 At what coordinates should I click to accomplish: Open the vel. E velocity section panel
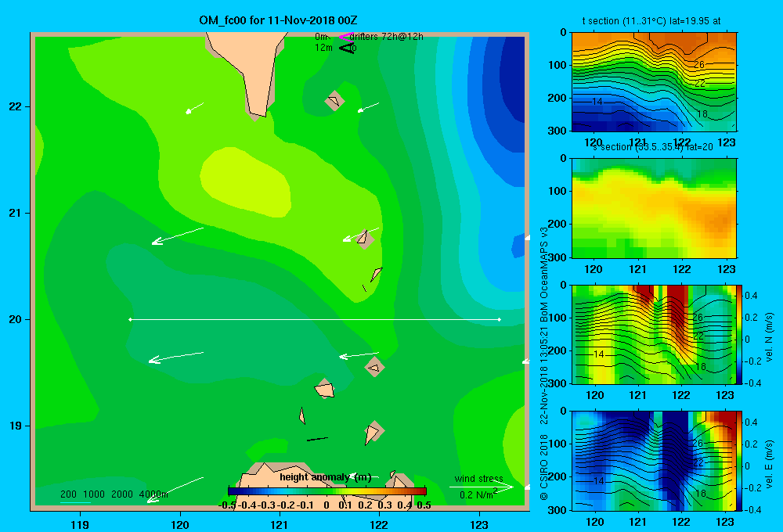click(654, 461)
